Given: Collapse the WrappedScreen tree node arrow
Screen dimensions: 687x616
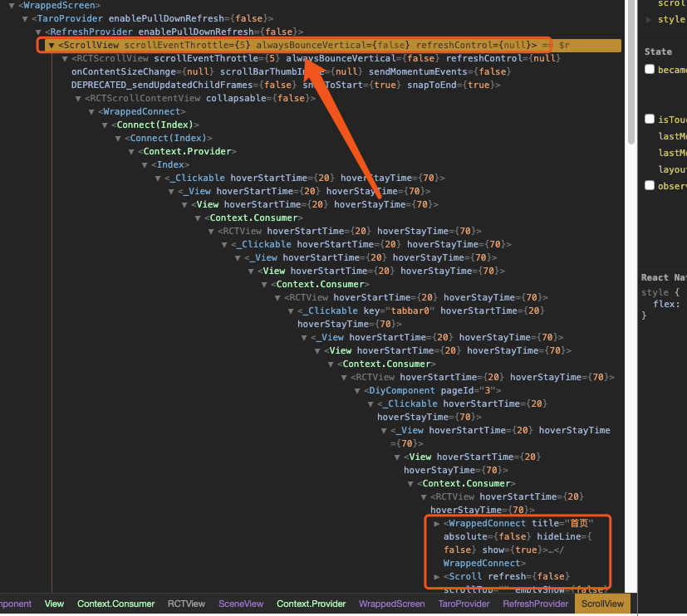Looking at the screenshot, I should pyautogui.click(x=12, y=6).
